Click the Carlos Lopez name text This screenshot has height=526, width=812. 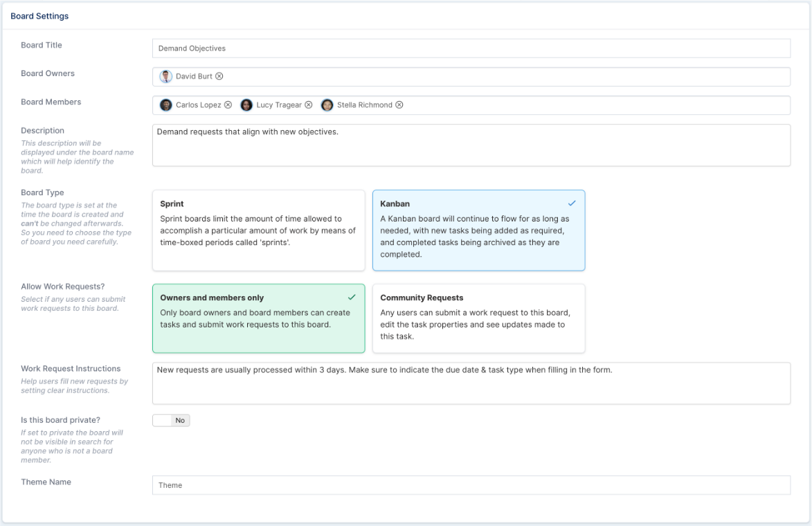click(x=199, y=105)
